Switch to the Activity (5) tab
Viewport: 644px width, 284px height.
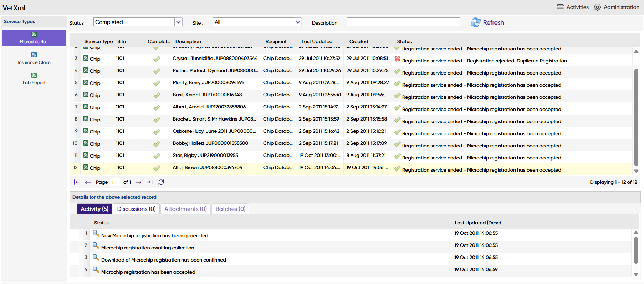coord(95,209)
